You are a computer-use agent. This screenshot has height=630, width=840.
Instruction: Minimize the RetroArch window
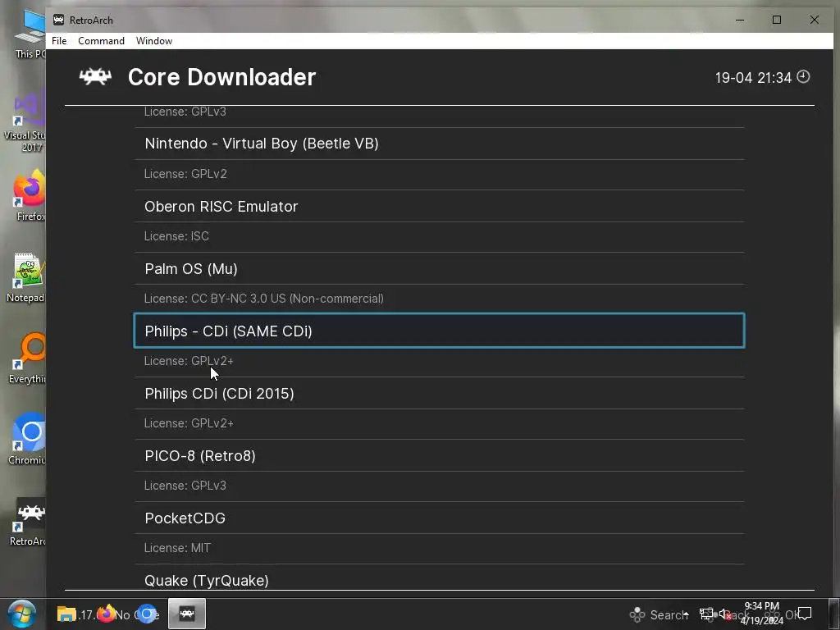click(740, 20)
